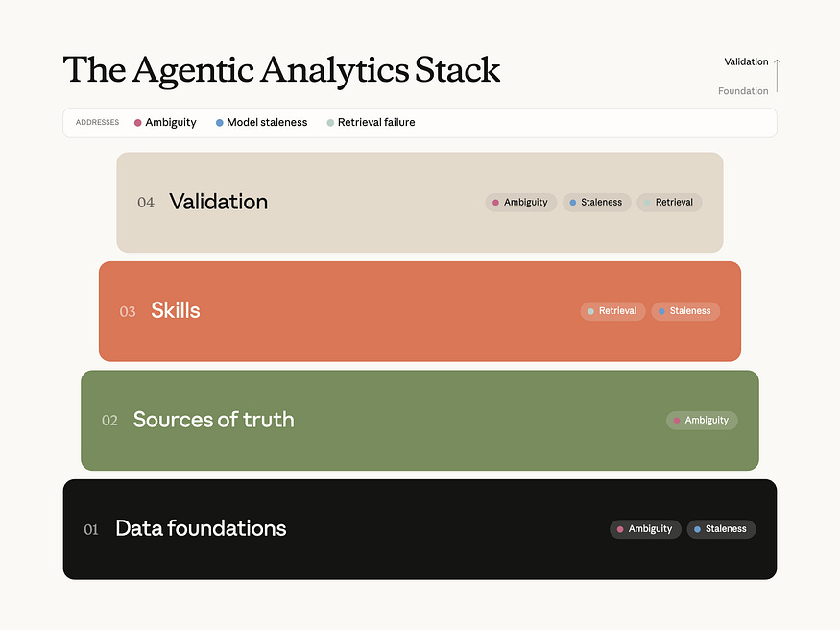
Task: Open the 02 Sources of truth card
Action: pyautogui.click(x=420, y=421)
